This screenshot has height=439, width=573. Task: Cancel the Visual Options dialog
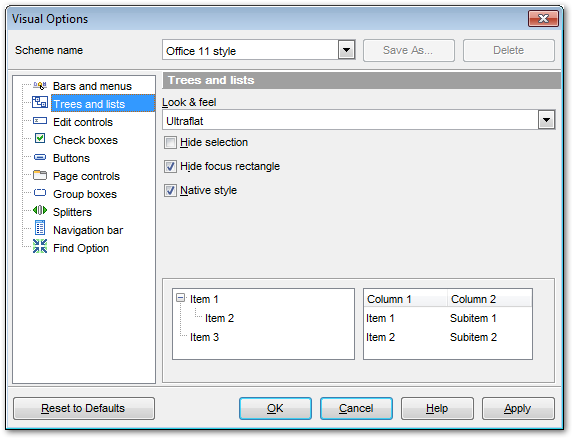[x=356, y=408]
